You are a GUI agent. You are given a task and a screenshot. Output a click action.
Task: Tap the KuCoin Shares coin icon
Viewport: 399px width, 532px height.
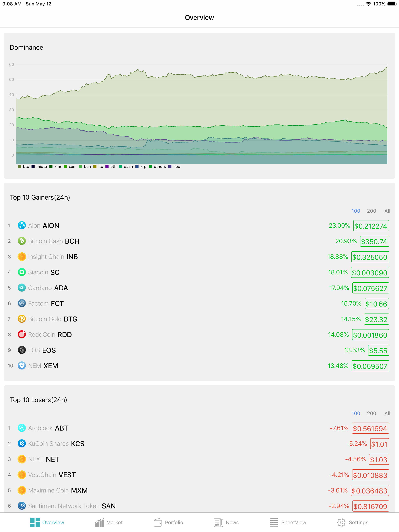[x=22, y=443]
